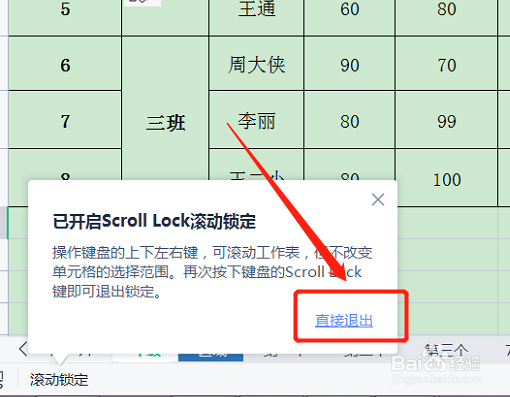The height and width of the screenshot is (397, 510).
Task: Select the 80 cell right of 王通's 60
Action: pos(446,17)
